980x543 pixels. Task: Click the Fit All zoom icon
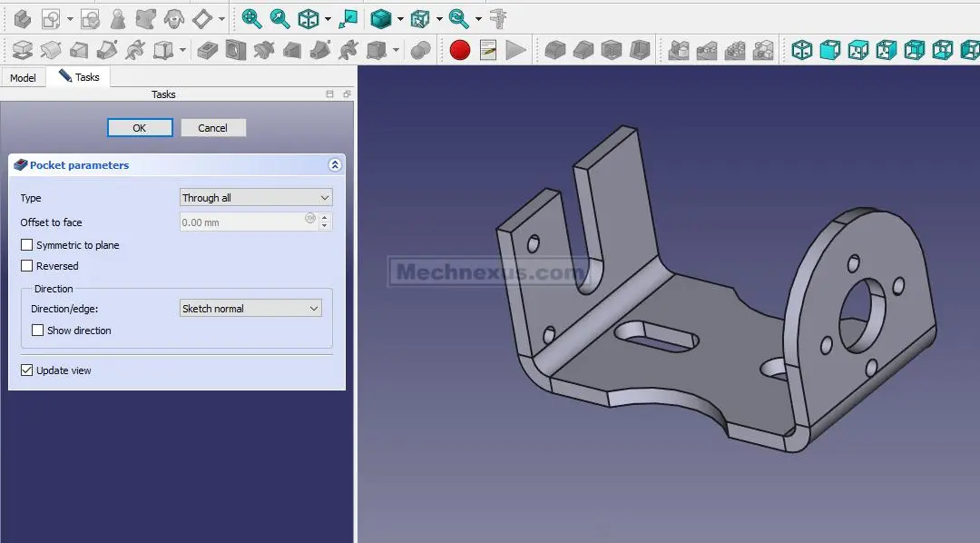pos(251,18)
